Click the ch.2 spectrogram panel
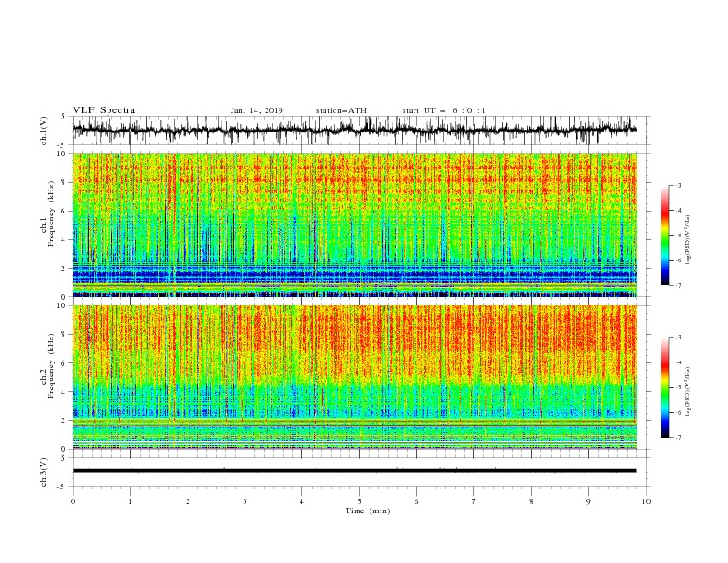Image resolution: width=728 pixels, height=563 pixels. click(355, 377)
